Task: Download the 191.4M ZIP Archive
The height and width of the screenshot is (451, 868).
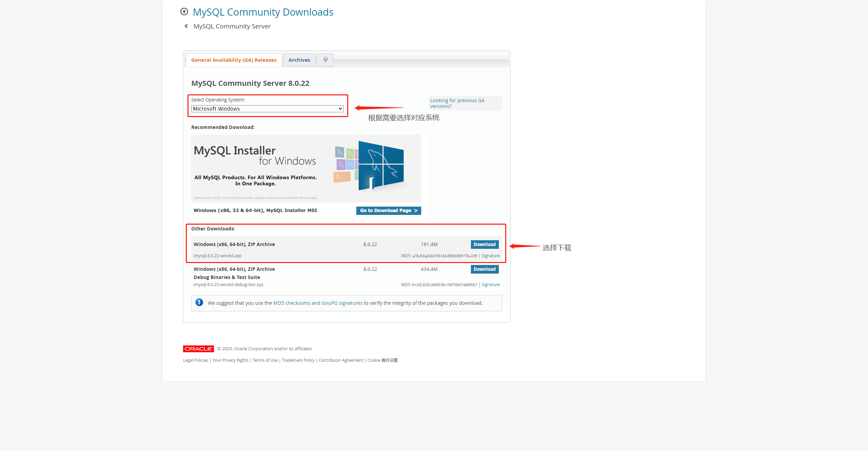Action: pos(485,244)
